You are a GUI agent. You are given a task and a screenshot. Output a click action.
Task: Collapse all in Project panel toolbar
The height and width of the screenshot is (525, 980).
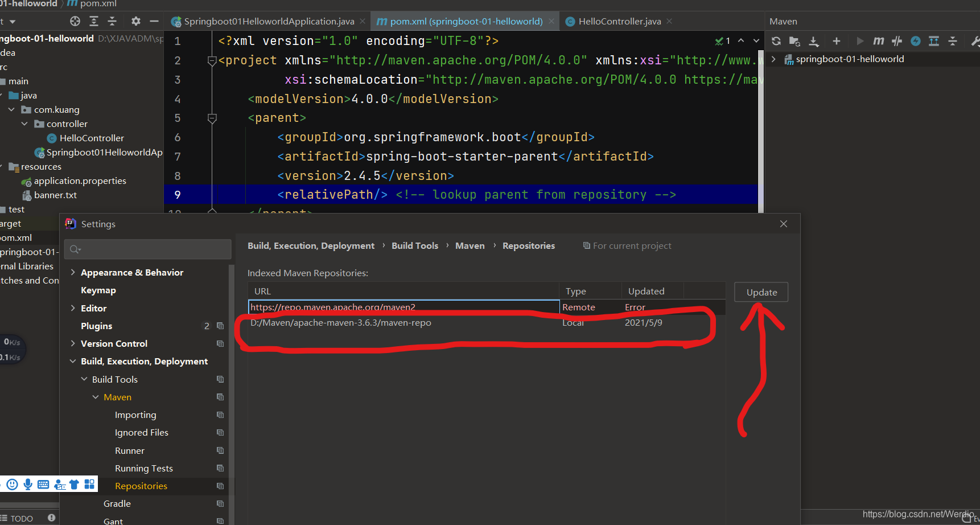pos(112,21)
